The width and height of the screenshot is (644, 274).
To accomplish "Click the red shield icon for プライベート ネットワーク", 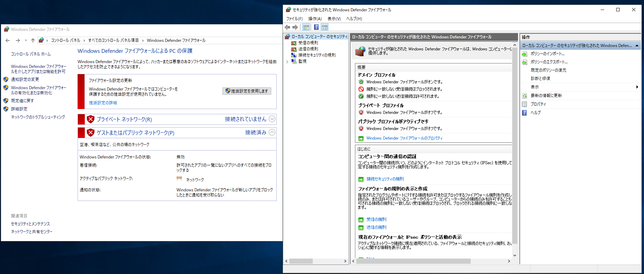I will pos(91,119).
